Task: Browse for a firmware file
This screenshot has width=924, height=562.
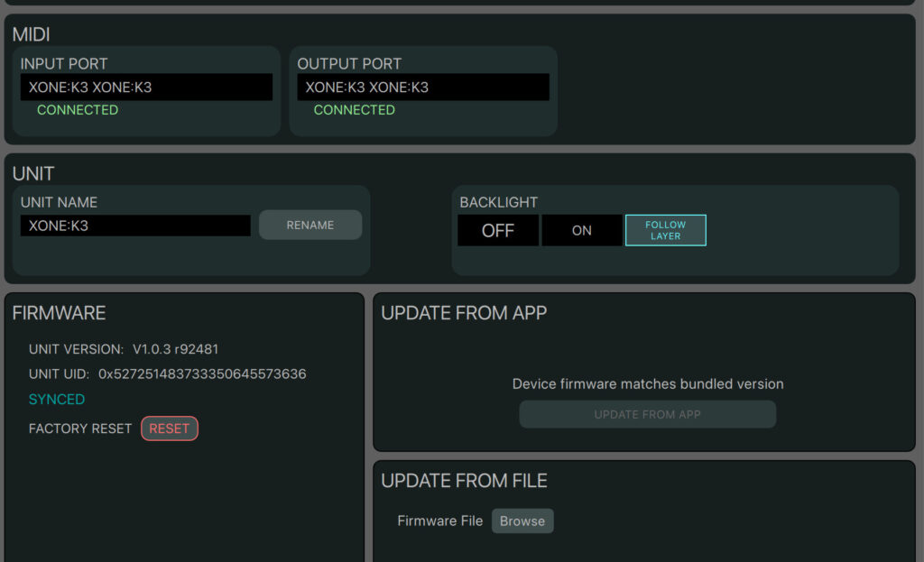Action: [522, 521]
